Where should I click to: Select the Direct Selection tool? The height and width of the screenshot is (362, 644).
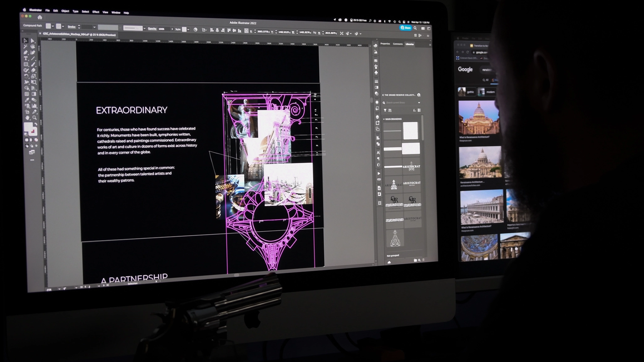click(33, 41)
